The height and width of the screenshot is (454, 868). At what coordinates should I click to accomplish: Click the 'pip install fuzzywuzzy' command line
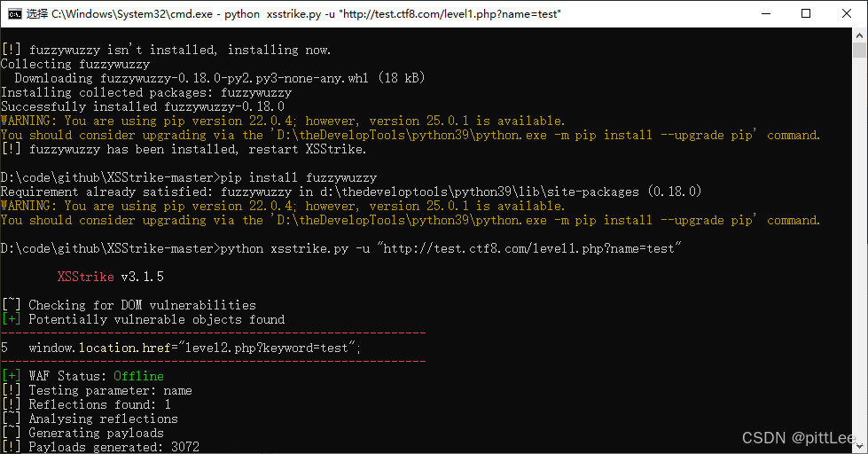189,177
